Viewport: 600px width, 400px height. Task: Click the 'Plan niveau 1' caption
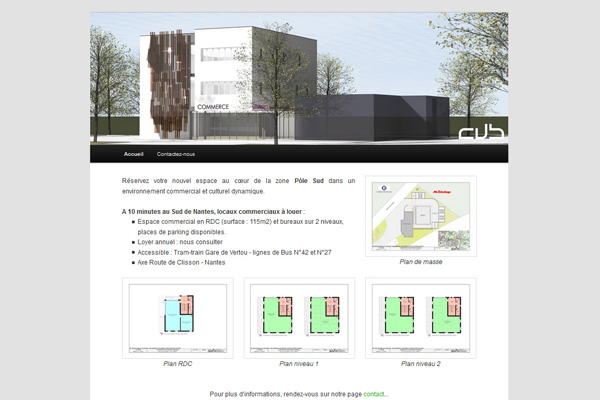[299, 364]
